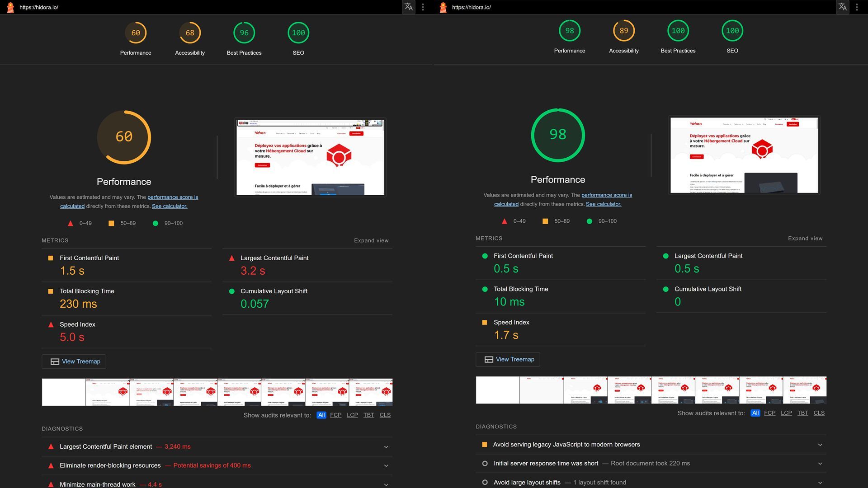Filter right audits by TBT
The height and width of the screenshot is (488, 868).
pyautogui.click(x=802, y=413)
